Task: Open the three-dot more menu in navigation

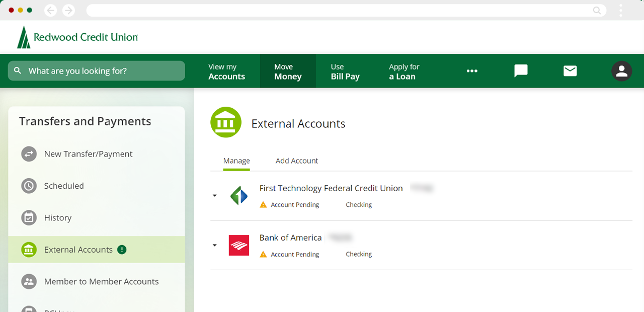Action: (x=472, y=71)
